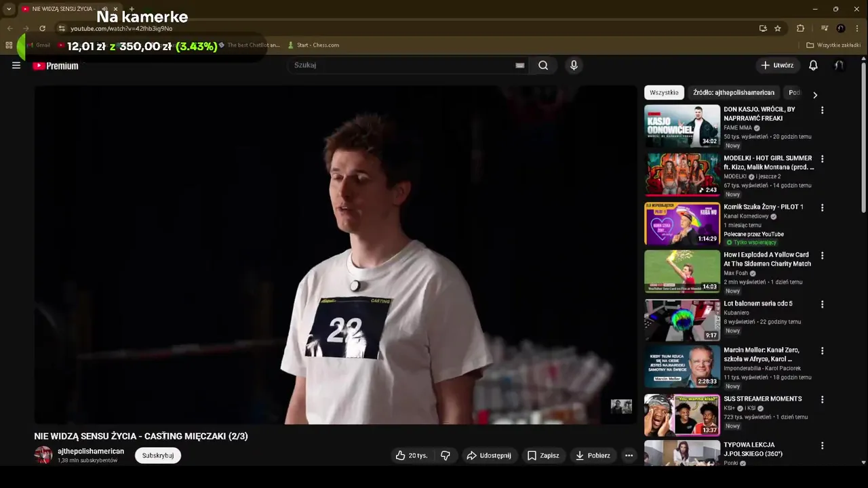
Task: Open options for TYPOWA LEKCJA J.POLSKIEGO
Action: point(822,446)
